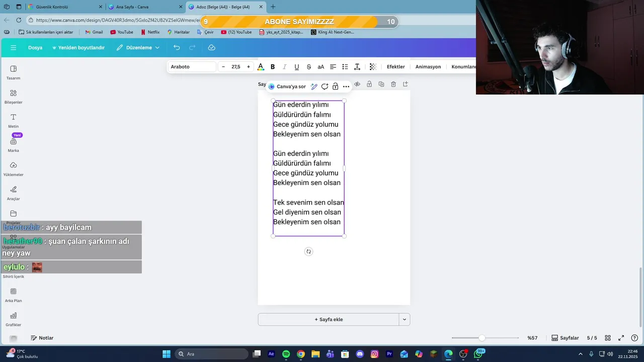The image size is (644, 362).
Task: Open the Tasarım sidebar panel
Action: [x=13, y=72]
